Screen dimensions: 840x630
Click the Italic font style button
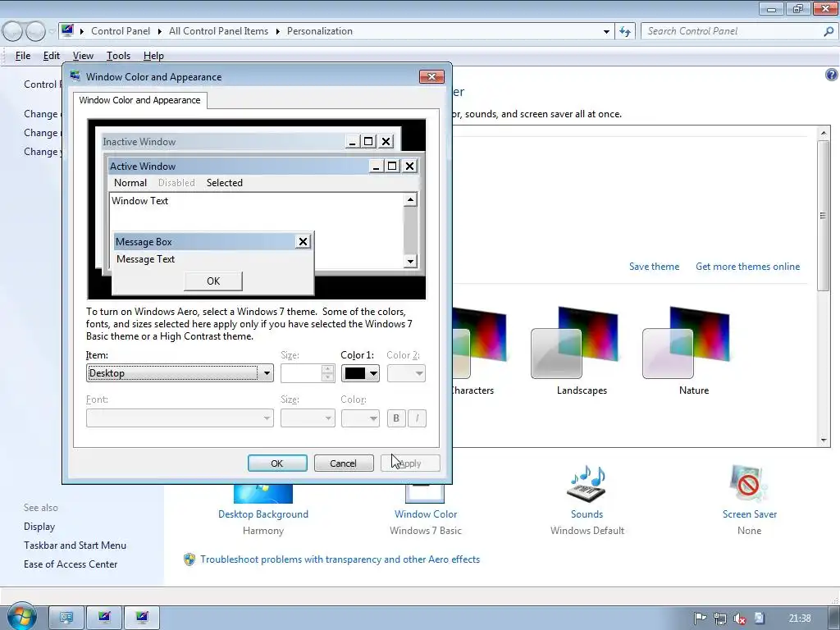[418, 418]
